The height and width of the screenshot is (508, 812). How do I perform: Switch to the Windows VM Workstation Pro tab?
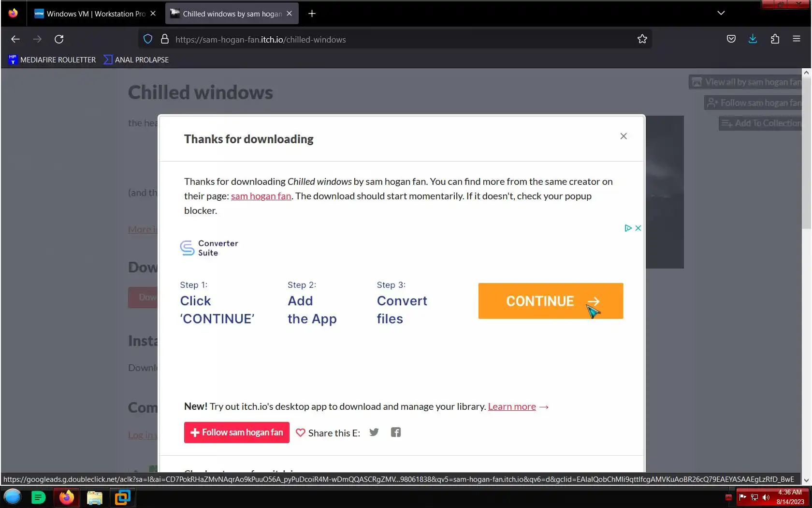tap(90, 14)
